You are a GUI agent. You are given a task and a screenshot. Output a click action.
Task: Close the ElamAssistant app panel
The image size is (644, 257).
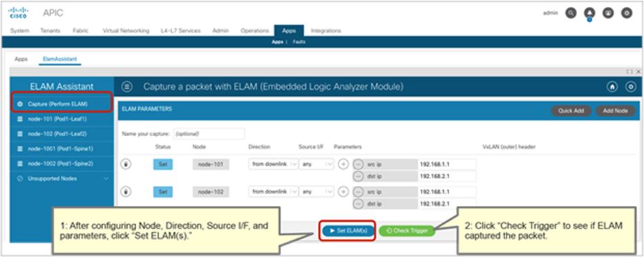click(638, 71)
